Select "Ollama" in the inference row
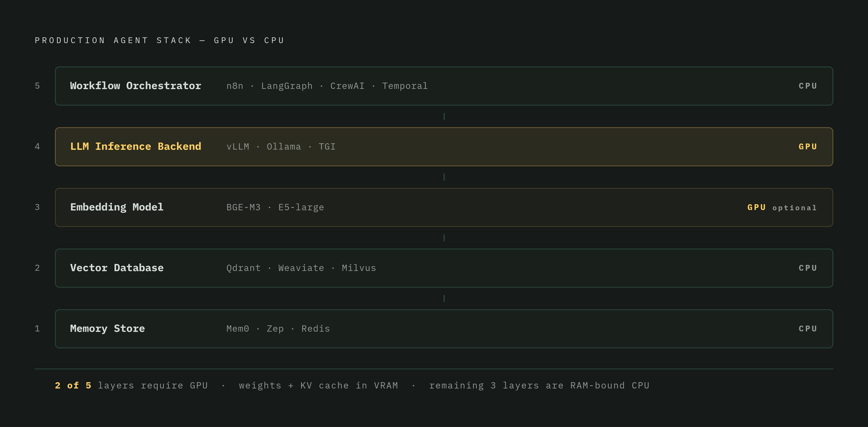Viewport: 868px width, 427px height. point(284,147)
